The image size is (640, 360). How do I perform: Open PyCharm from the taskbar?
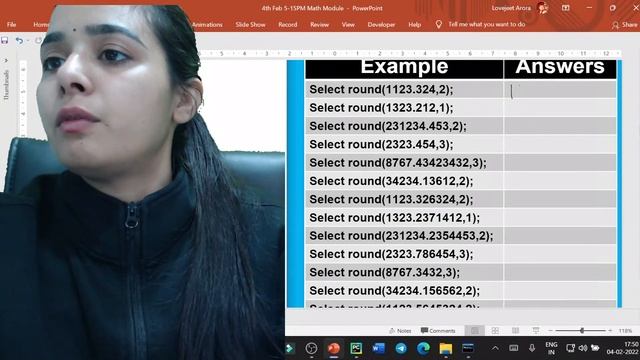tap(356, 348)
